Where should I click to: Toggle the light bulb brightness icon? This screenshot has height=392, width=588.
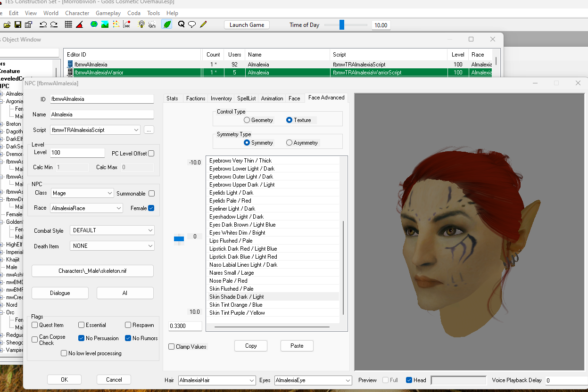click(141, 24)
